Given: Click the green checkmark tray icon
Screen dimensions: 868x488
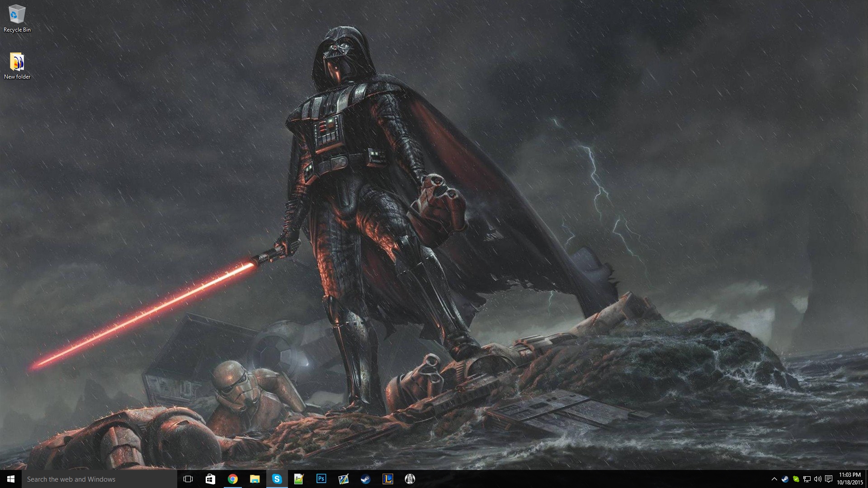Looking at the screenshot, I should point(796,479).
